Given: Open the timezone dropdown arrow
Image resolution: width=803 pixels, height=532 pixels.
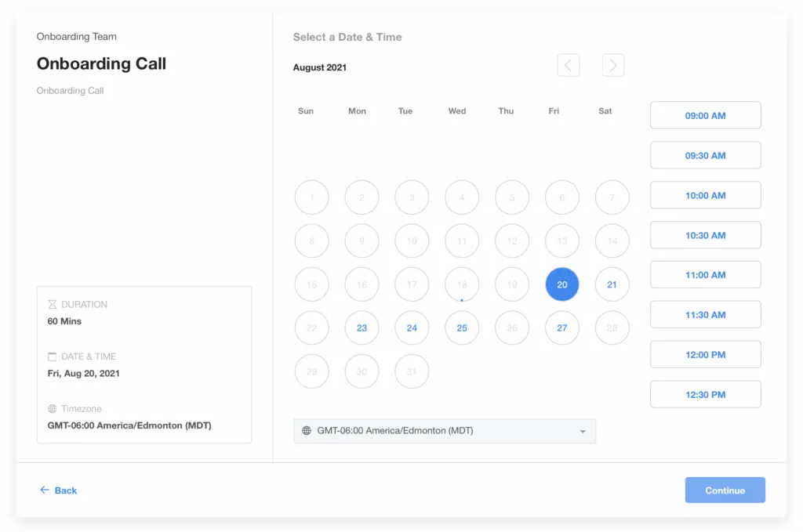Looking at the screenshot, I should (583, 431).
